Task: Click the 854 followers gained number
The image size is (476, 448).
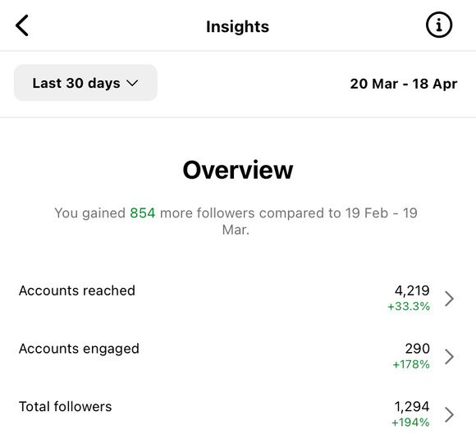Action: point(142,213)
